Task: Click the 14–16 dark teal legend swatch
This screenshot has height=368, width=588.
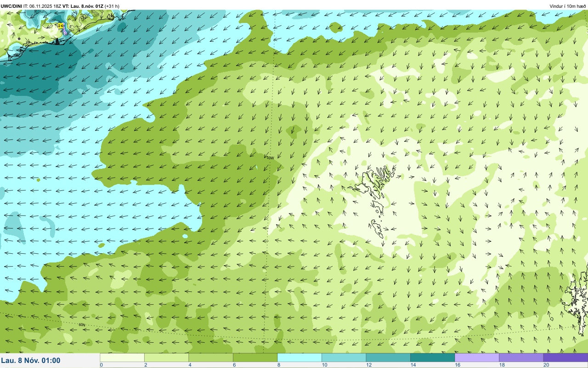Action: tap(432, 357)
